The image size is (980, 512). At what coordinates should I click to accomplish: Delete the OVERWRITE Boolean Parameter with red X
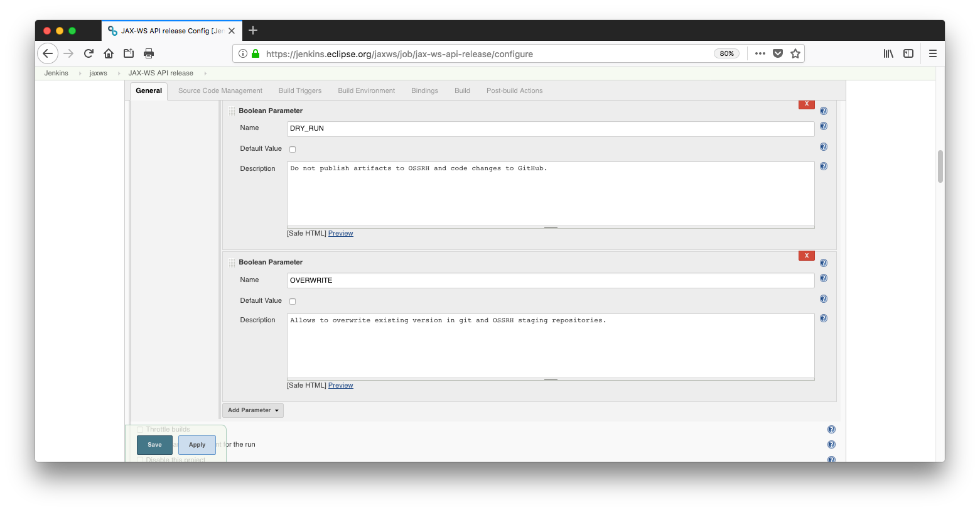coord(807,256)
